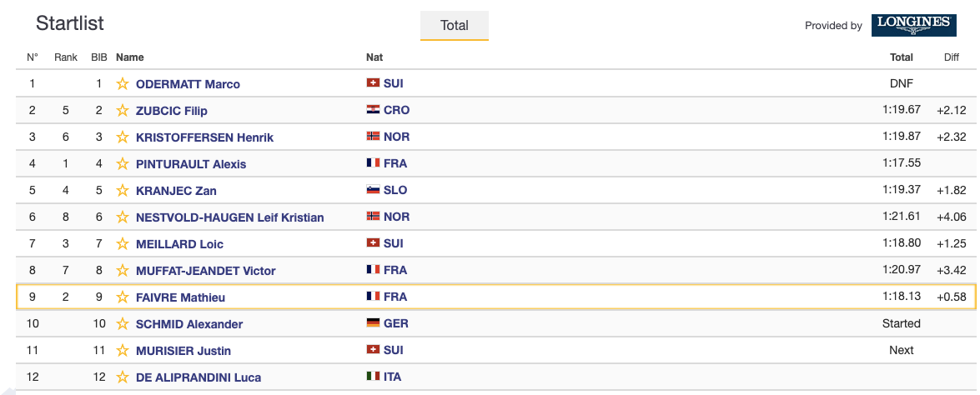The width and height of the screenshot is (980, 395).
Task: Click the Nat column header
Action: click(x=374, y=57)
